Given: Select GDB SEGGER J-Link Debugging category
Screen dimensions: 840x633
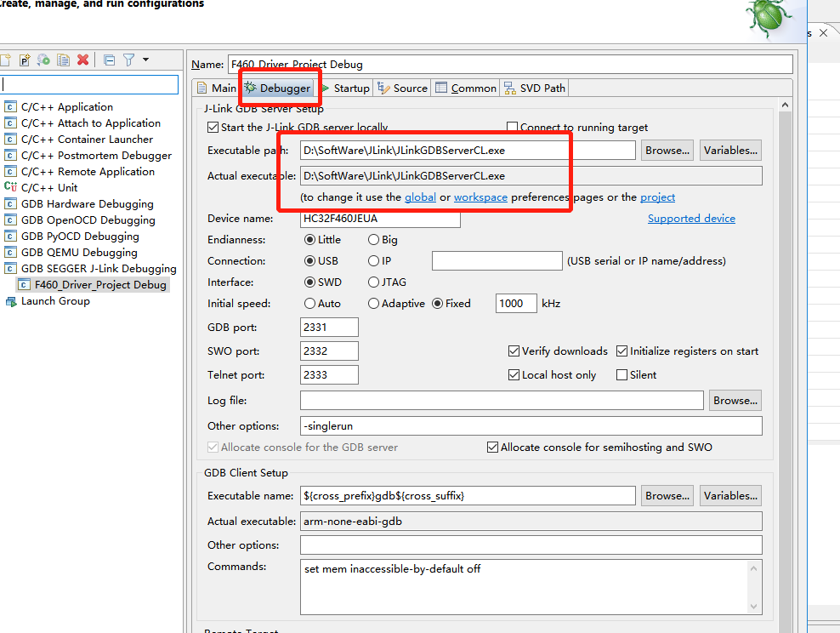Looking at the screenshot, I should pos(94,268).
